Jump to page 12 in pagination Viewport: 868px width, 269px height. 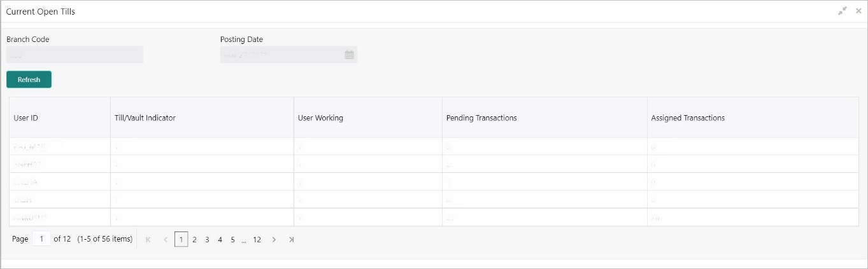[x=257, y=240]
